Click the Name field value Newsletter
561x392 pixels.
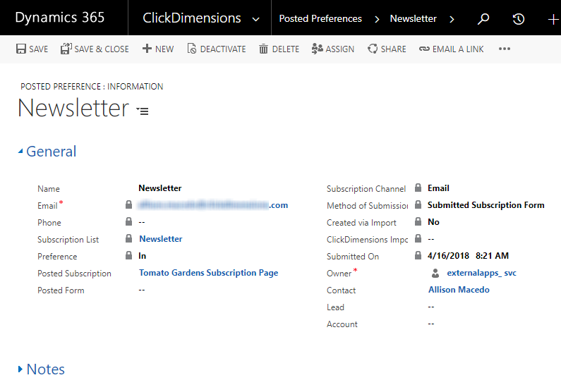pyautogui.click(x=160, y=188)
